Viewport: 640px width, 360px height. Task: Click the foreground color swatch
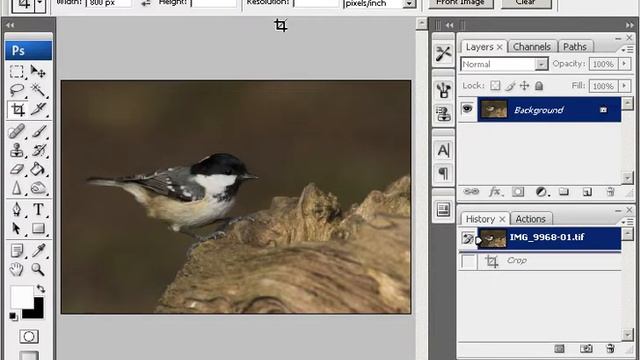[x=22, y=297]
